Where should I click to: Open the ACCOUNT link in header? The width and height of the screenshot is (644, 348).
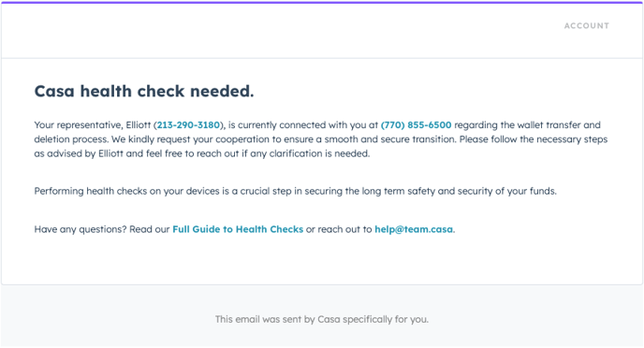(587, 26)
